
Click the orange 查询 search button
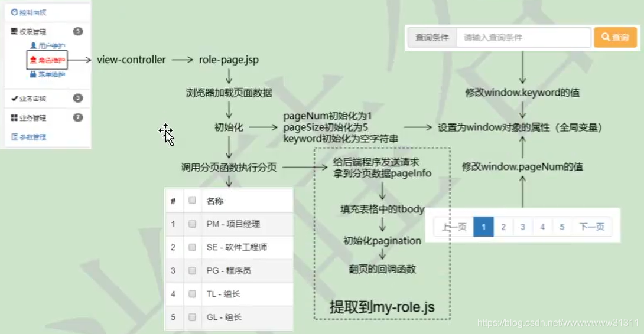[x=615, y=37]
